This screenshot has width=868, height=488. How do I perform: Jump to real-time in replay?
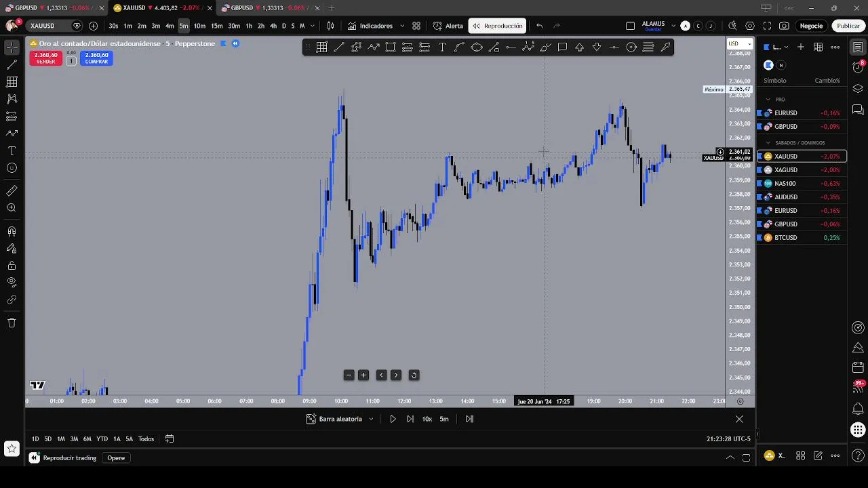click(469, 419)
